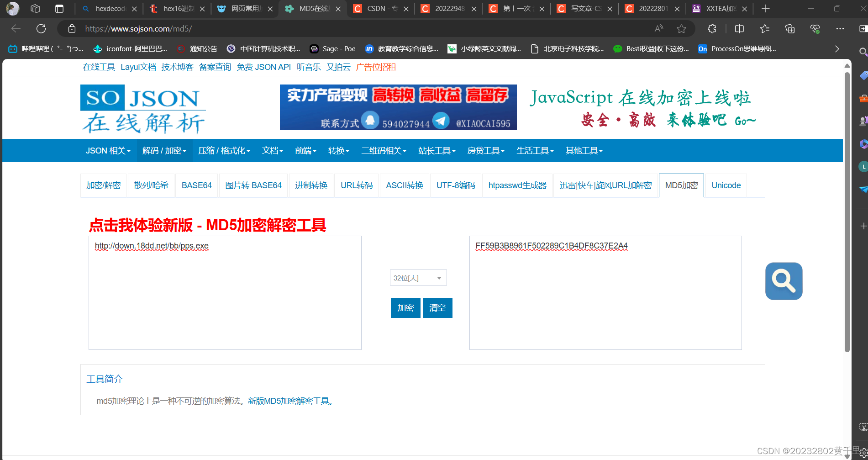Click the Layui文档 top link
868x460 pixels.
[138, 67]
